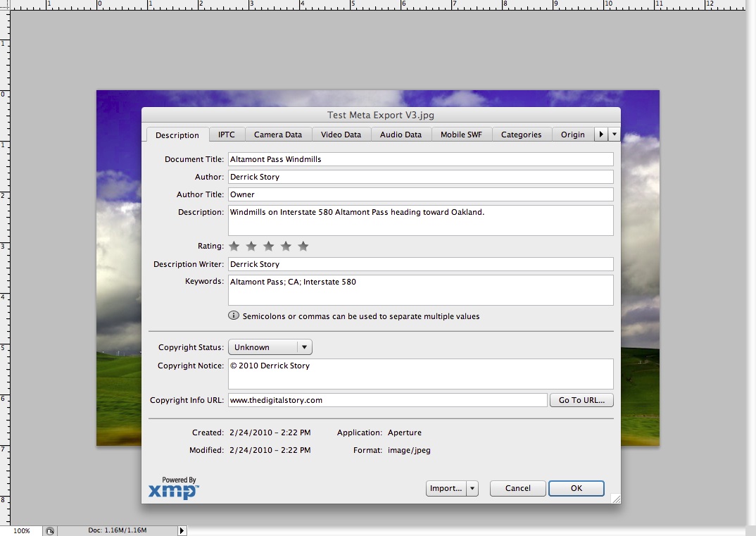Set rating to one star
756x536 pixels.
point(234,247)
